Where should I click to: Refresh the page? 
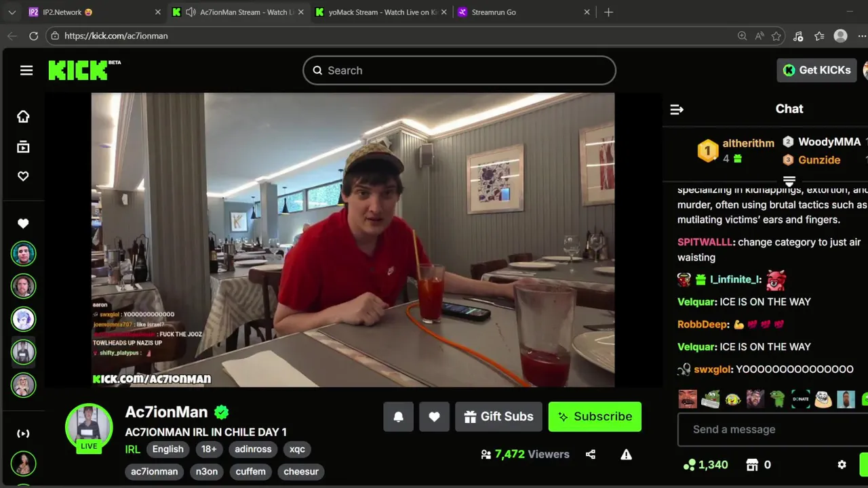coord(33,36)
